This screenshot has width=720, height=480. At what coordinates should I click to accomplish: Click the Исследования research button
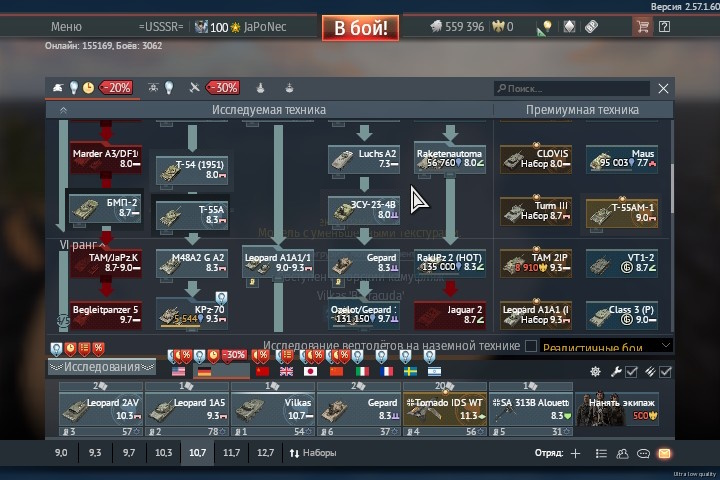tap(101, 367)
